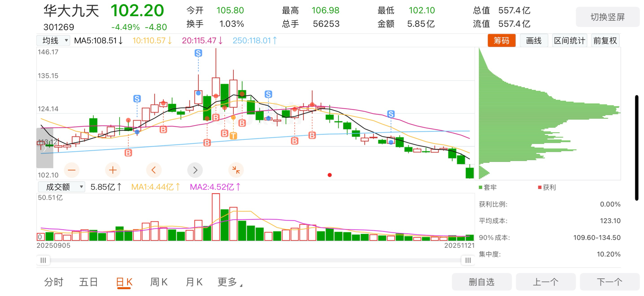Click the stock code 301269

59,27
